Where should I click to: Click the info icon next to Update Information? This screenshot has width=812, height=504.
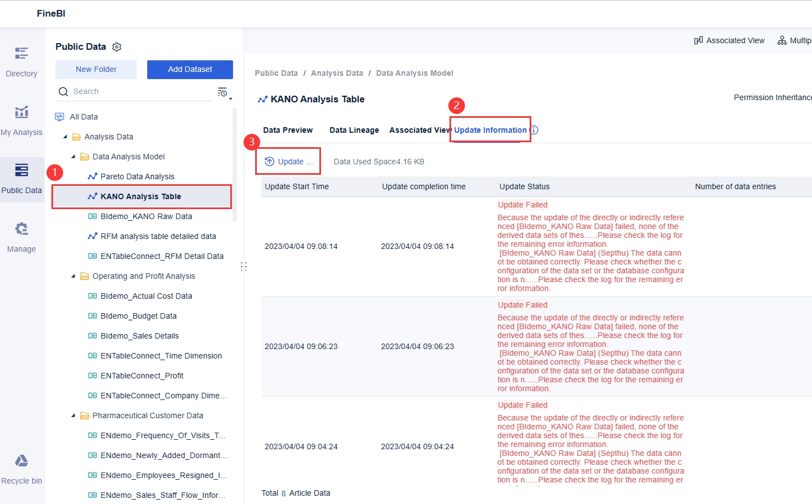tap(534, 129)
